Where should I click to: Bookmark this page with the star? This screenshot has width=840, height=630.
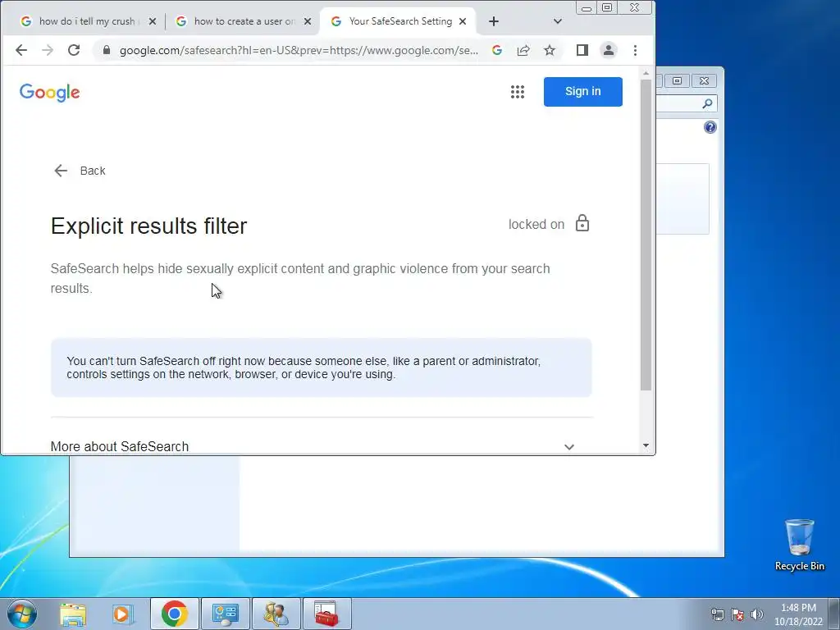pyautogui.click(x=550, y=50)
